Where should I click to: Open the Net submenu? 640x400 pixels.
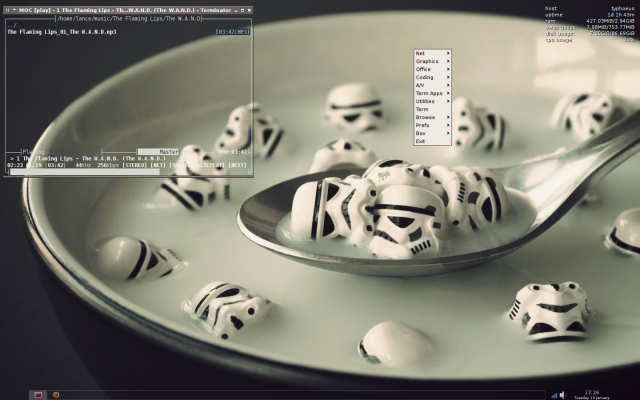[432, 53]
